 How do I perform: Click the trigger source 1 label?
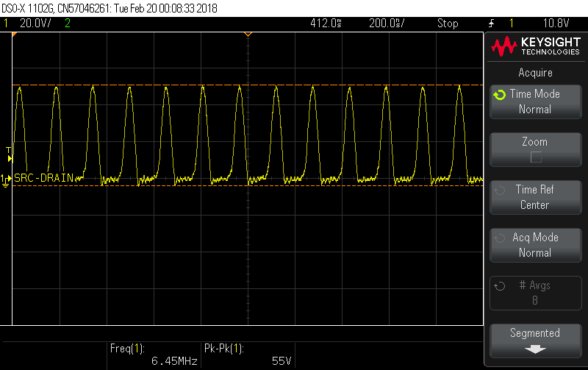[511, 24]
